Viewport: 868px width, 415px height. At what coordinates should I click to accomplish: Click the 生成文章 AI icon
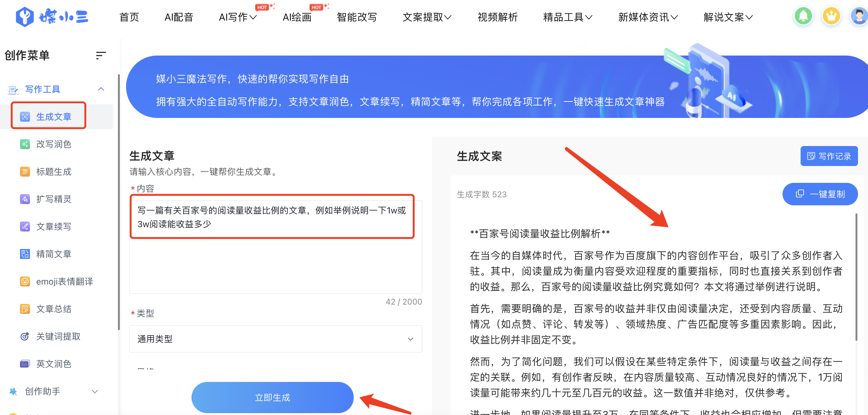[x=25, y=117]
